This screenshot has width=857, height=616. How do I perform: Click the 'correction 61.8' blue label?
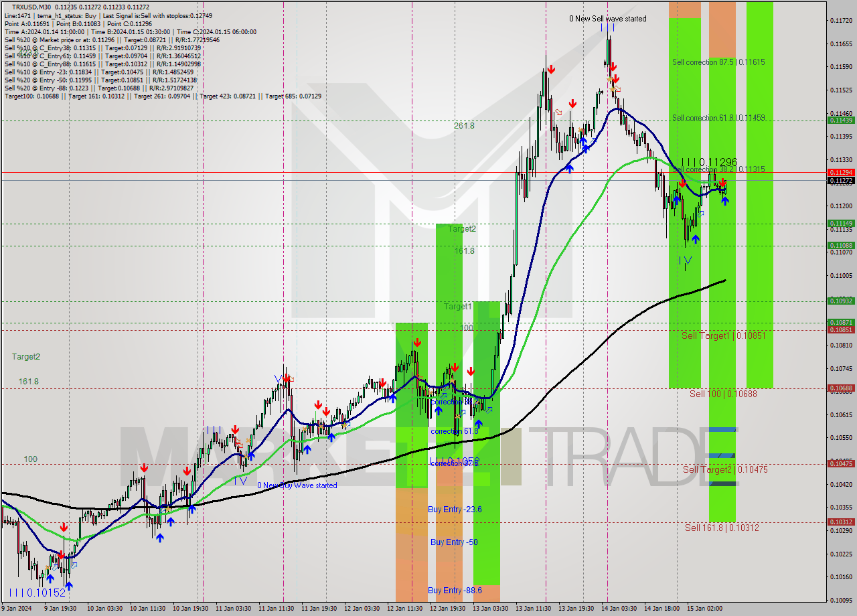pos(455,431)
